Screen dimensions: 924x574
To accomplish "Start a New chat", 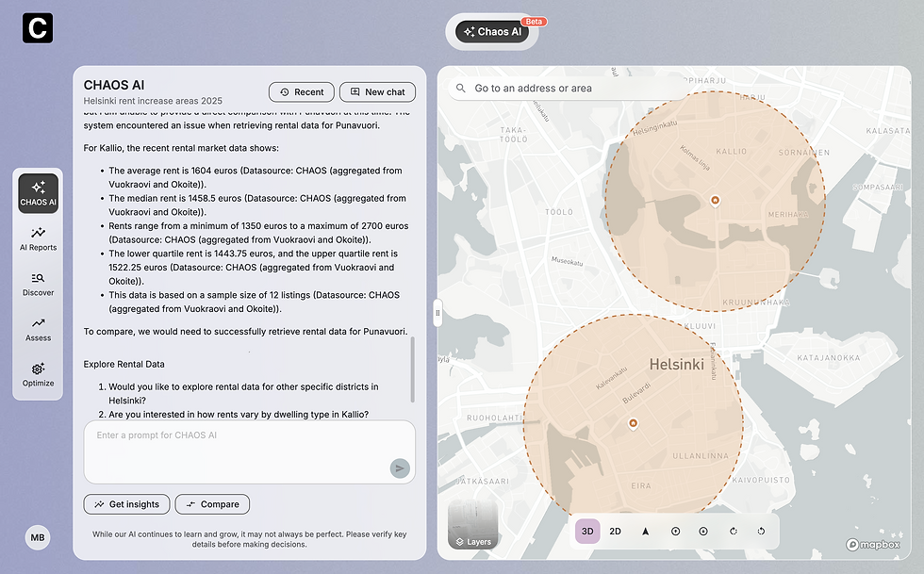I will click(x=377, y=92).
